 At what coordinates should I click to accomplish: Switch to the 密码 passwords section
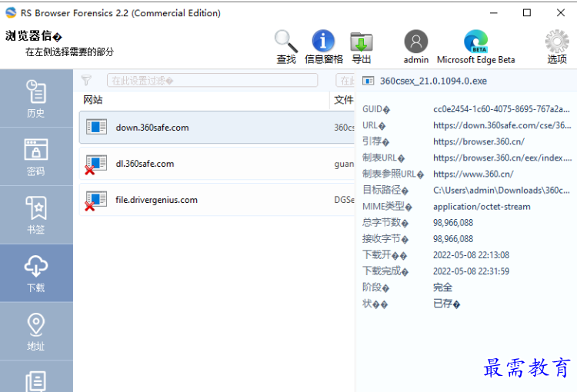pyautogui.click(x=36, y=157)
